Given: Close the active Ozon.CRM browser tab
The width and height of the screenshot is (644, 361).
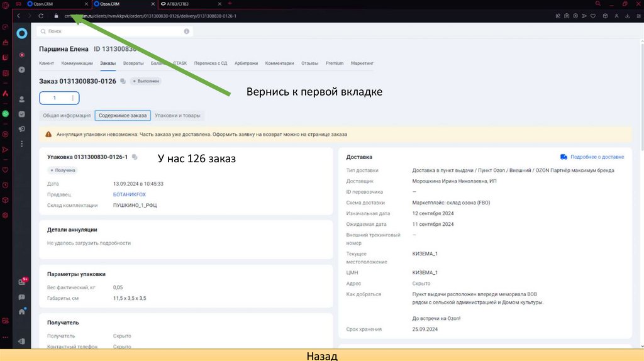Looking at the screenshot, I should click(153, 4).
